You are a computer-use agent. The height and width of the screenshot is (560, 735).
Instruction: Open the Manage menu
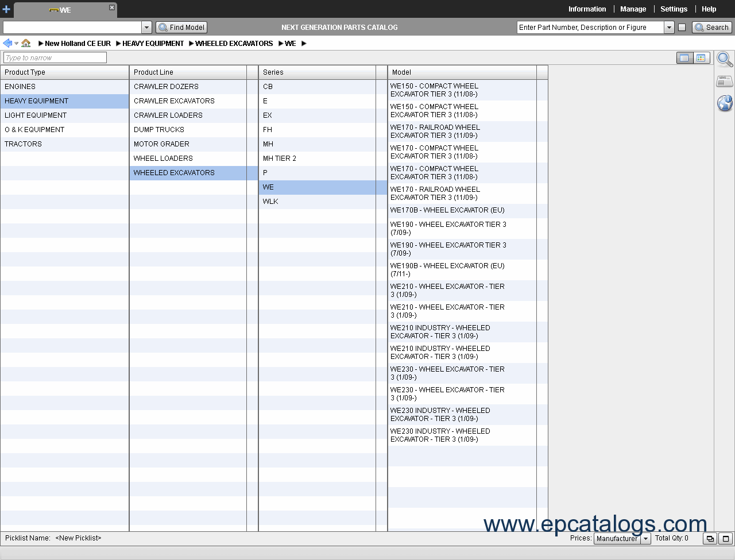pos(633,9)
